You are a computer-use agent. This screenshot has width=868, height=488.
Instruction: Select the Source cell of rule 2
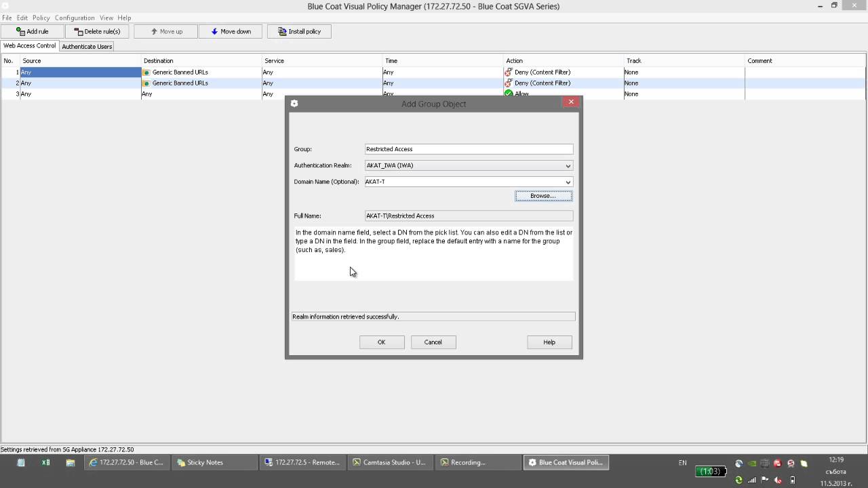click(x=80, y=83)
